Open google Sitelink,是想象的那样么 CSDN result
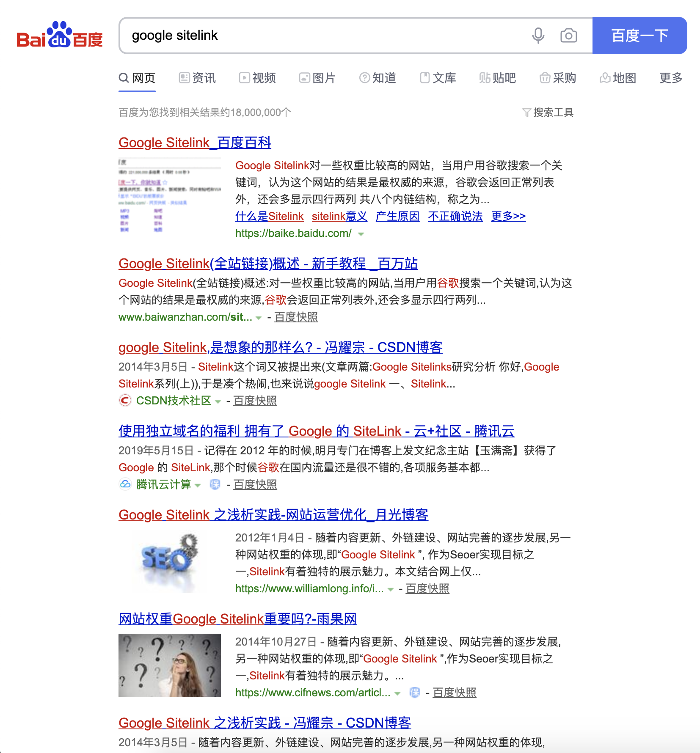 coord(280,347)
